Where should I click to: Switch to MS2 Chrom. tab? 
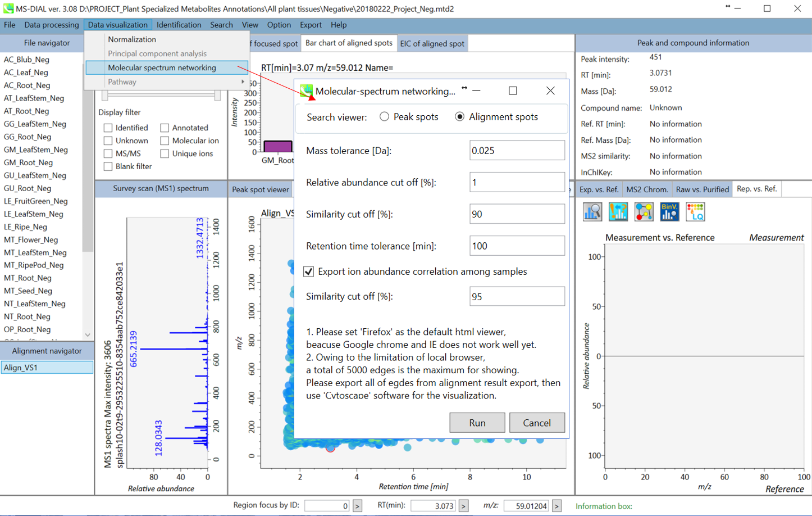pos(647,189)
